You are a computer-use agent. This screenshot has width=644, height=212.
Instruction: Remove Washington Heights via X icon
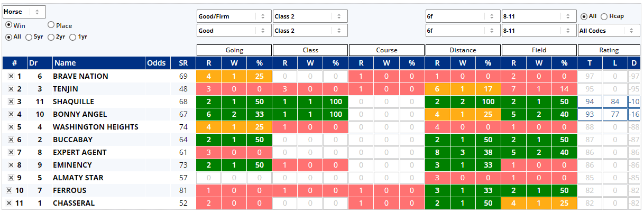(x=11, y=127)
